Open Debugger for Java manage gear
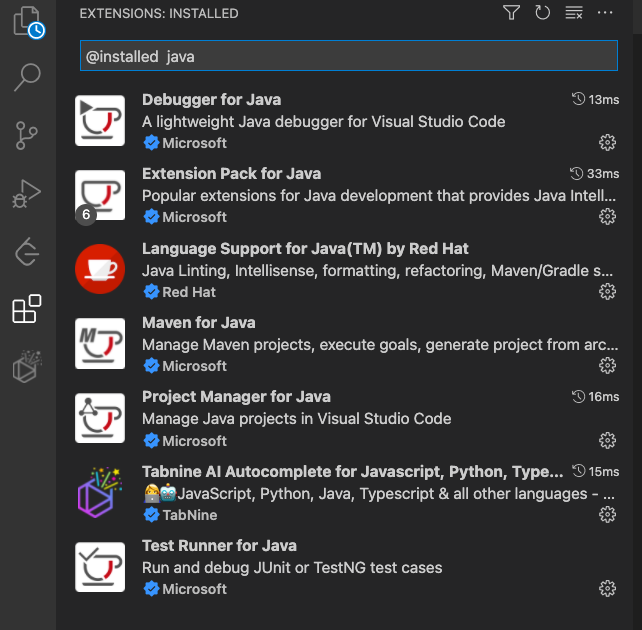 coord(607,142)
